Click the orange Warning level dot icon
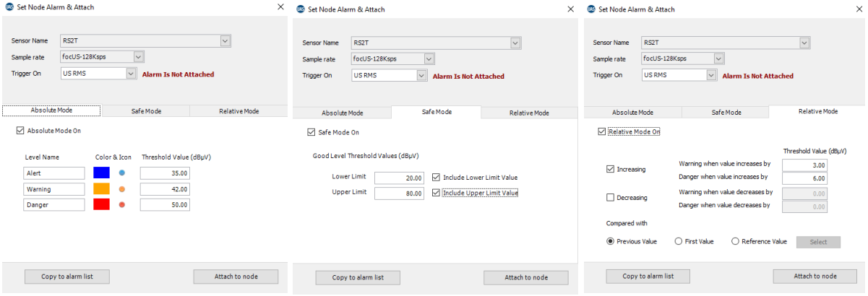Image resolution: width=868 pixels, height=296 pixels. coord(122,189)
